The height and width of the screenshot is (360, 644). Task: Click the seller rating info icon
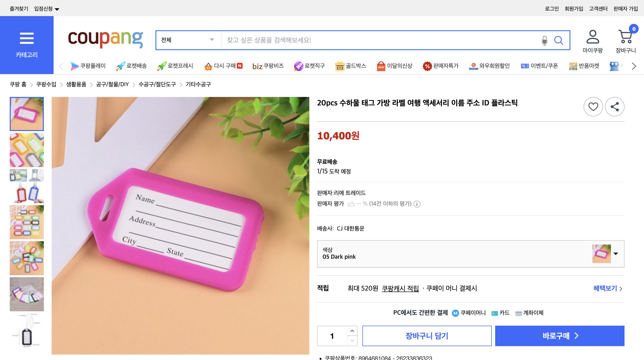tap(417, 204)
